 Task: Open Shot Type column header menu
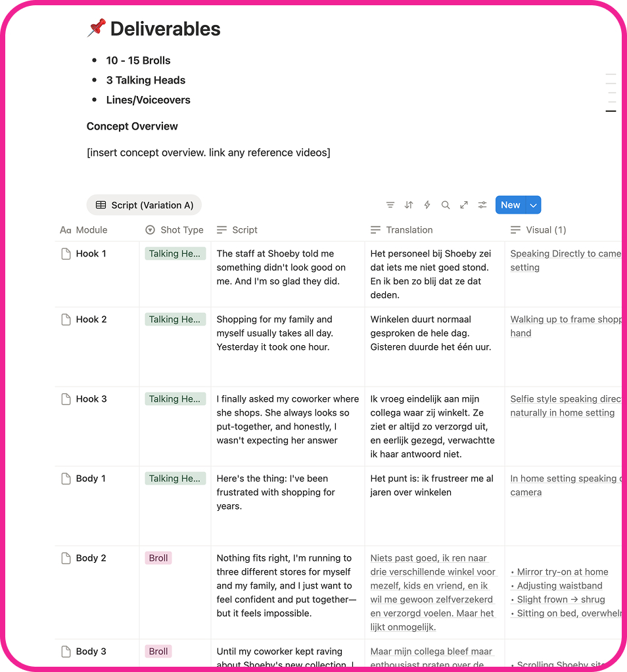coord(174,229)
